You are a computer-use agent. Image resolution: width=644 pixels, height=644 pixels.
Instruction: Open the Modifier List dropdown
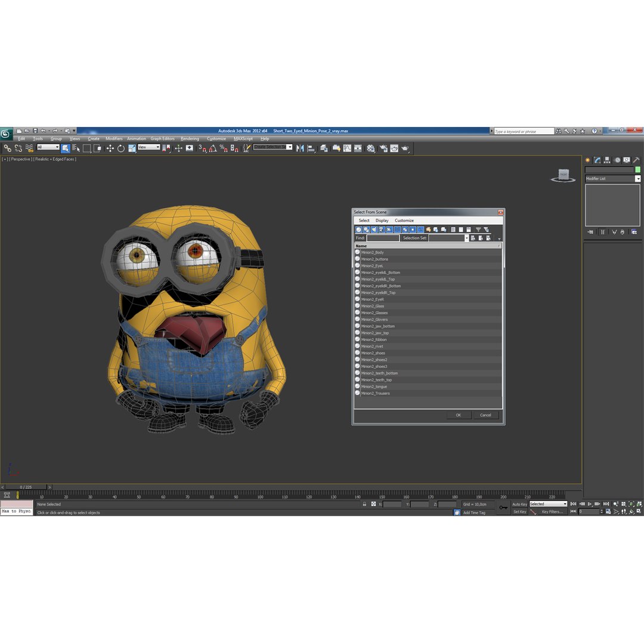(x=612, y=179)
